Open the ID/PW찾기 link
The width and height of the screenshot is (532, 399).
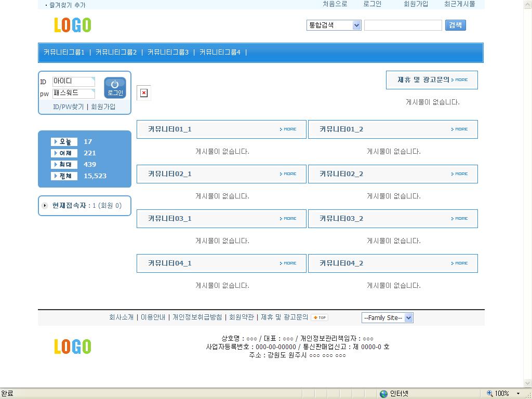68,107
